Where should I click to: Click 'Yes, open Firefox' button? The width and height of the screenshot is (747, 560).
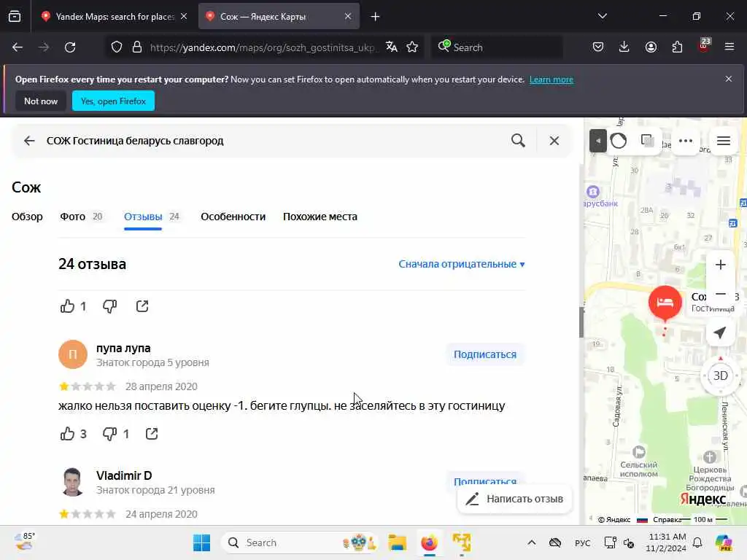(x=113, y=101)
